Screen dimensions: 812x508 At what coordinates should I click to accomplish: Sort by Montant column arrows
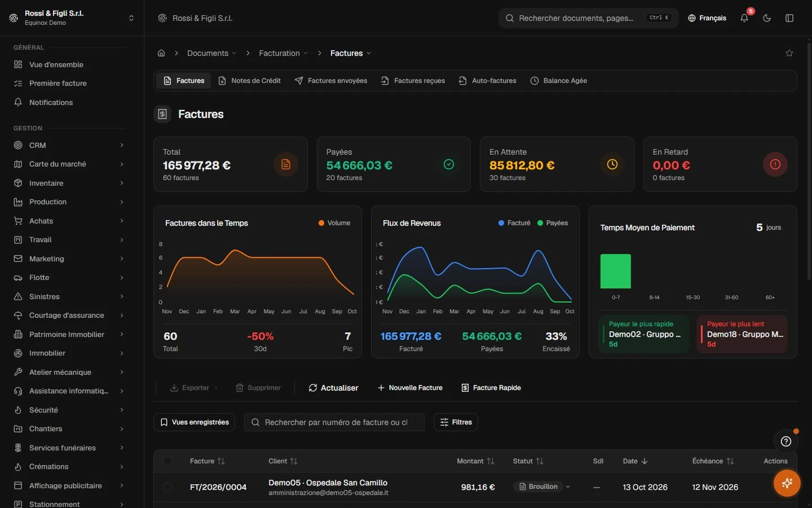(x=491, y=461)
